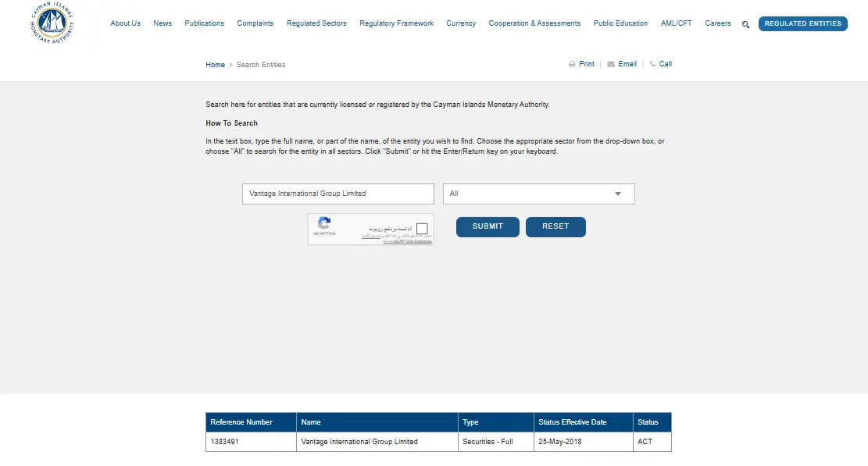Go to Home via breadcrumb

pyautogui.click(x=216, y=65)
